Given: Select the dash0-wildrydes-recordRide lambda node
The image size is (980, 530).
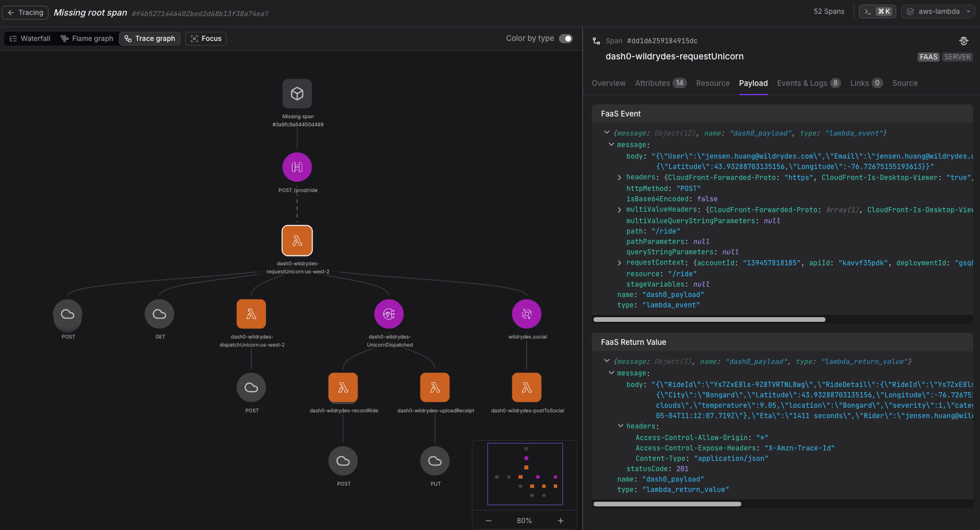Looking at the screenshot, I should [343, 388].
